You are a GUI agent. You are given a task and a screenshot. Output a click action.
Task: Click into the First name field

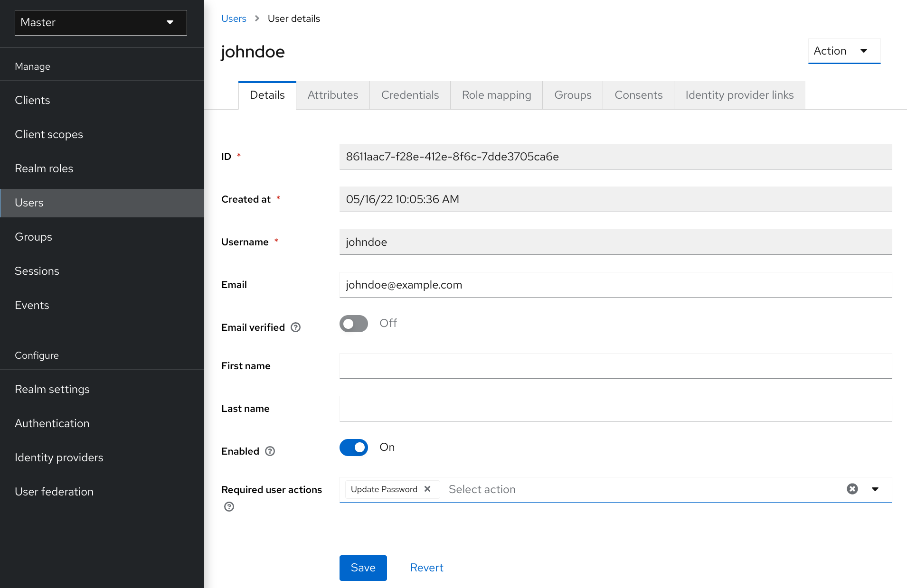point(615,366)
